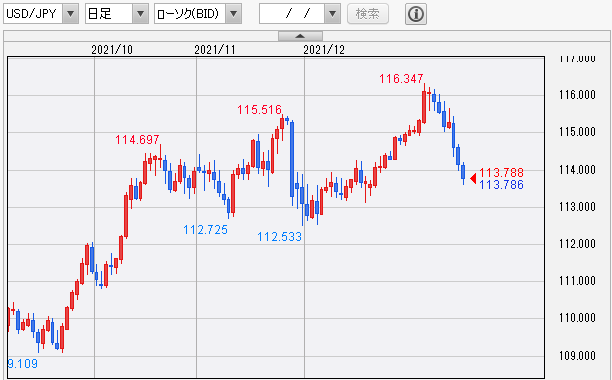Image resolution: width=612 pixels, height=380 pixels.
Task: Collapse the toolbar with the up arrow
Action: click(300, 36)
